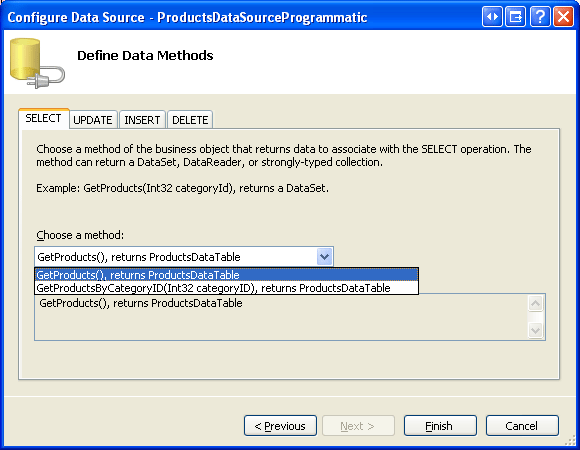Open the DELETE tab

[x=190, y=120]
